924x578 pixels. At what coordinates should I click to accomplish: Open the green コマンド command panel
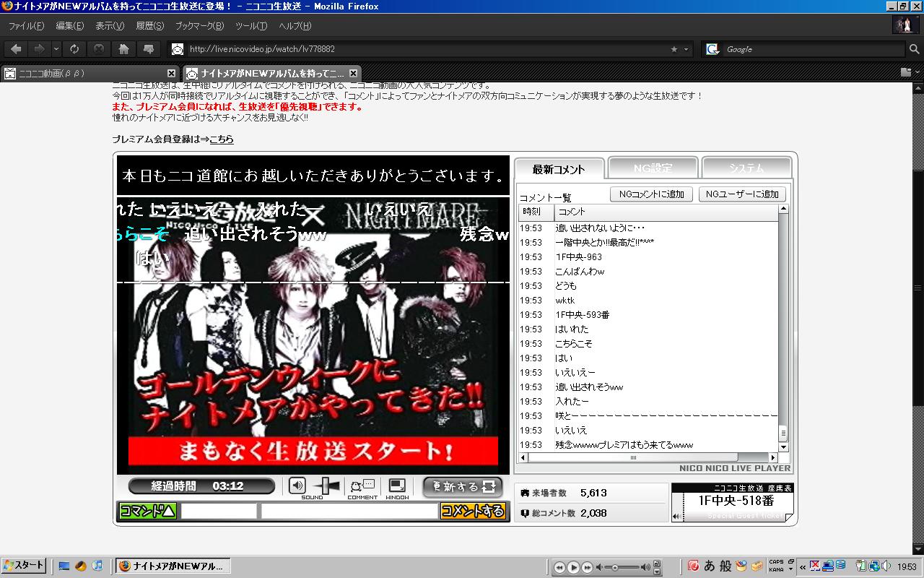pos(148,512)
